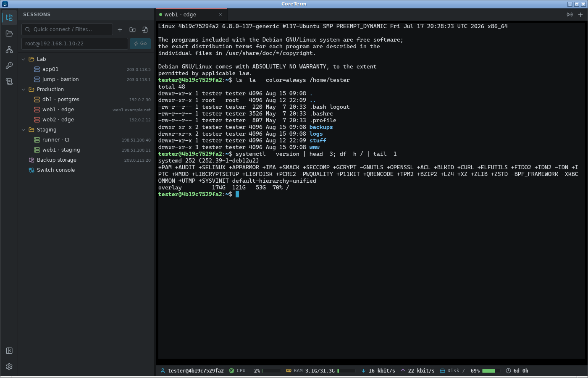Switch to the web1 · edge terminal tab

coord(192,15)
